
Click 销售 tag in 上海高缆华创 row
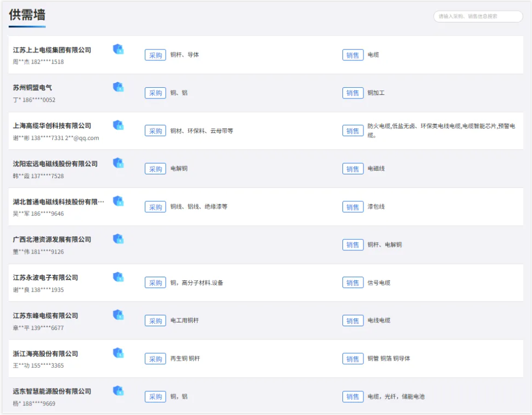tap(353, 131)
